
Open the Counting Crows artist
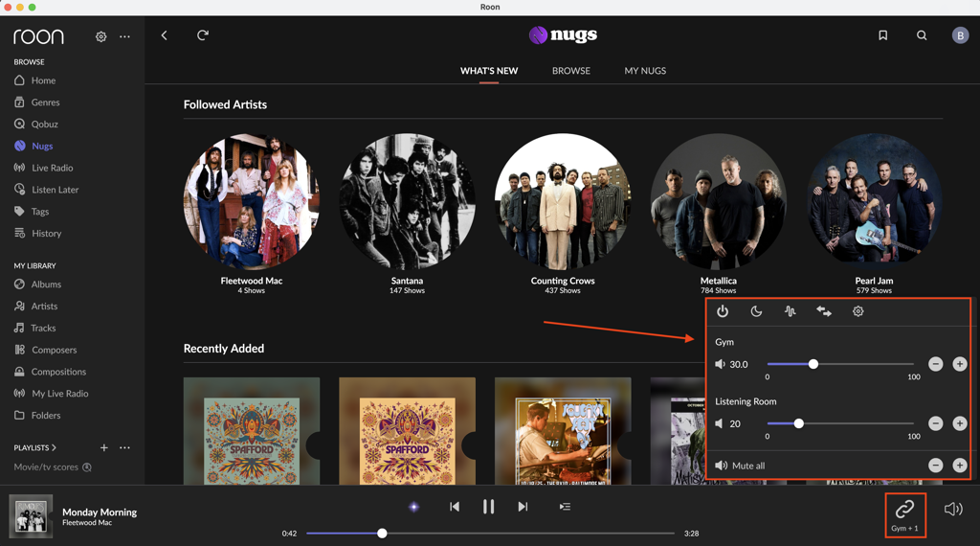(563, 202)
